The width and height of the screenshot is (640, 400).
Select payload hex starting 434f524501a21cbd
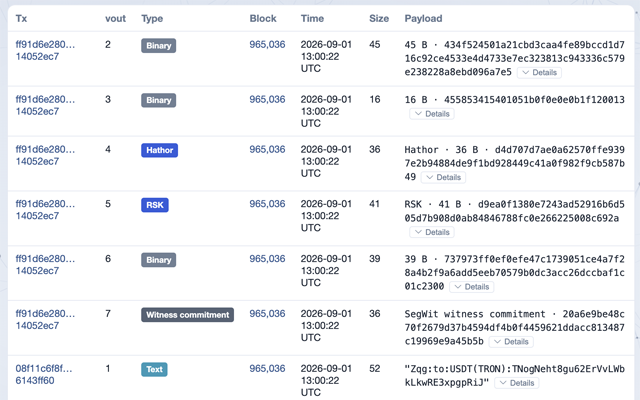pos(515,58)
